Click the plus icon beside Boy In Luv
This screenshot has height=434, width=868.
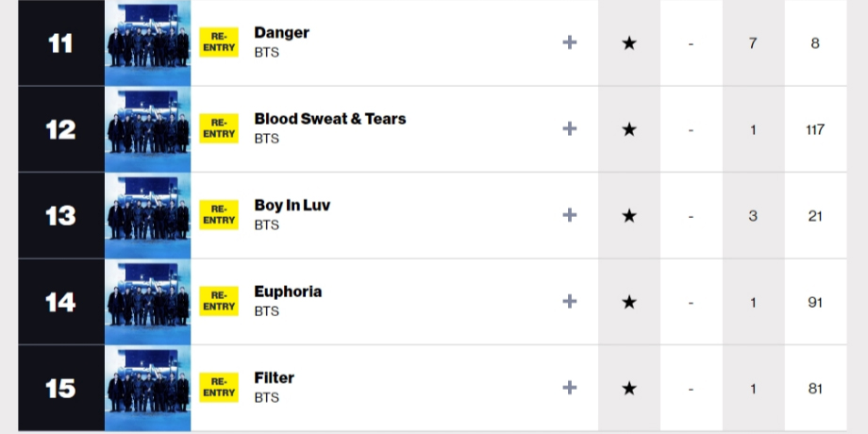pyautogui.click(x=569, y=215)
